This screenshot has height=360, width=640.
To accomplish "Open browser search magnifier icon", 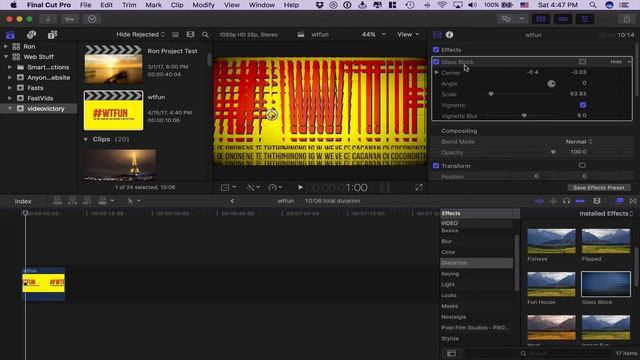I will 205,35.
